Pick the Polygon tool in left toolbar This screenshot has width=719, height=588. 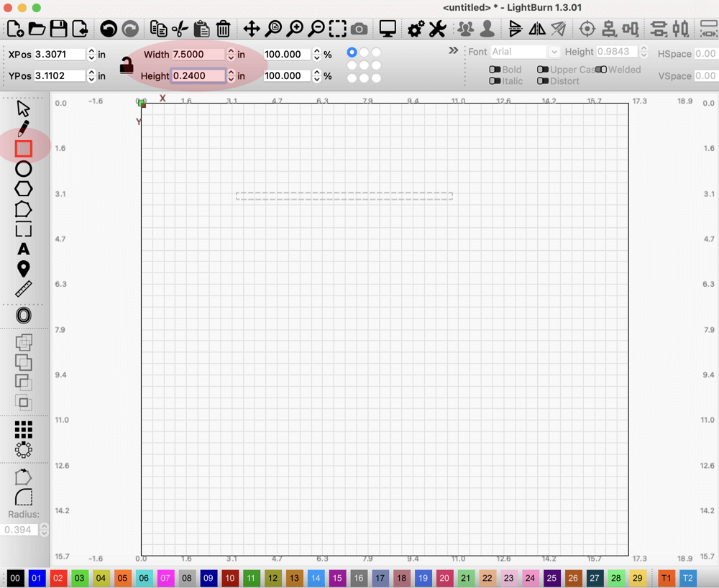click(x=24, y=189)
